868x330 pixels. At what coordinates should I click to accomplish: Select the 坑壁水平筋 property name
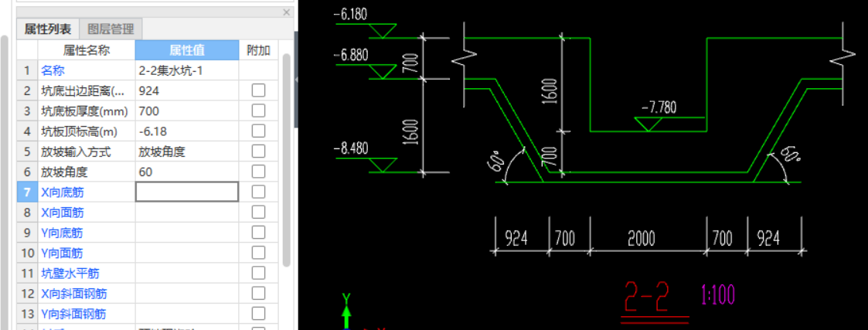[70, 274]
